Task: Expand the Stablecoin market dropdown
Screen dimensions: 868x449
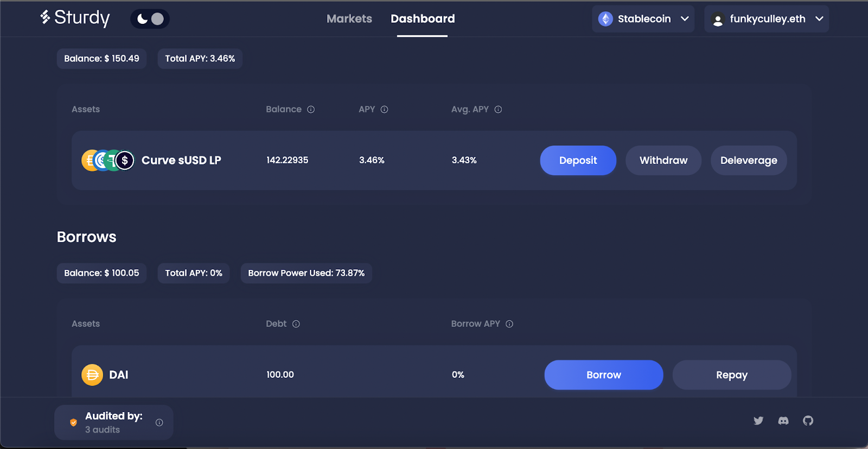Action: coord(643,19)
